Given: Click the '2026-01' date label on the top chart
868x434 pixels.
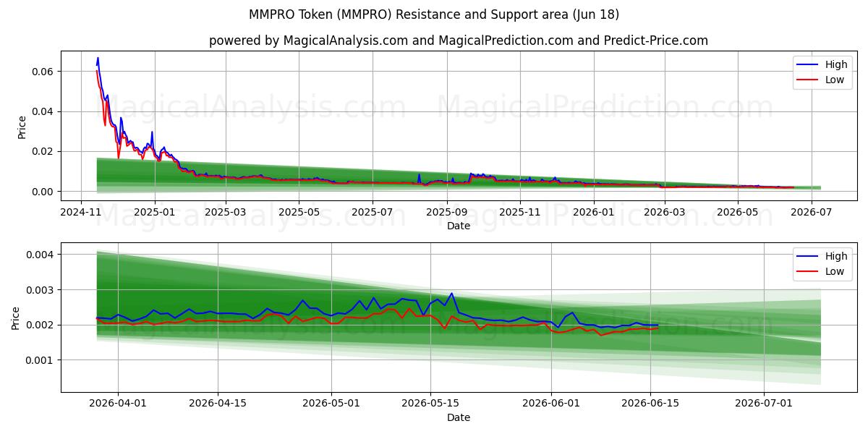Looking at the screenshot, I should point(594,212).
